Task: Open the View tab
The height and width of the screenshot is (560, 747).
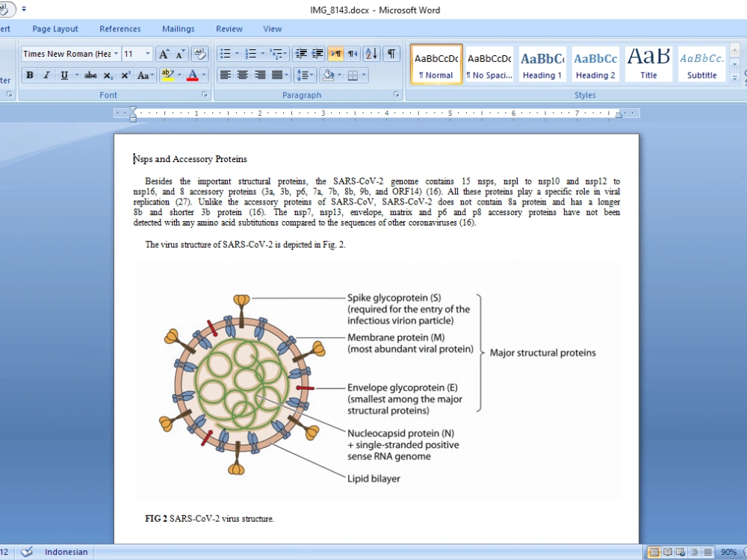Action: [273, 28]
